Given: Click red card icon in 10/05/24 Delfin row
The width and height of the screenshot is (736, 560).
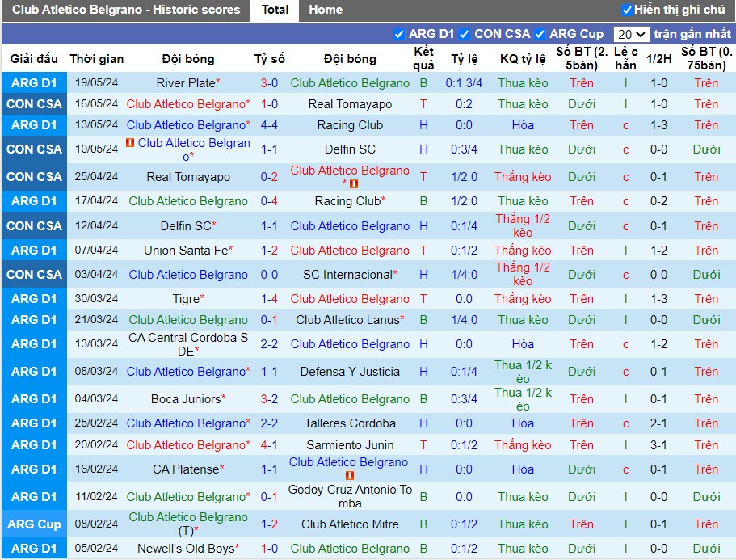Looking at the screenshot, I should pyautogui.click(x=130, y=142).
